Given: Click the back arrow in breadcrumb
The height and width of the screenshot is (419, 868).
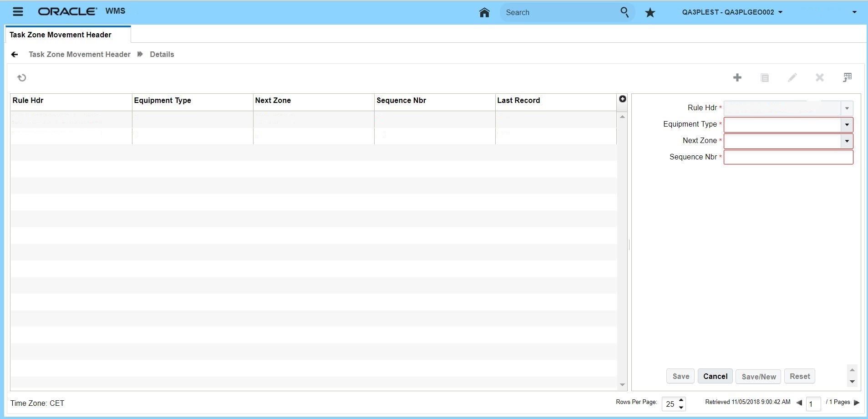Looking at the screenshot, I should point(15,55).
